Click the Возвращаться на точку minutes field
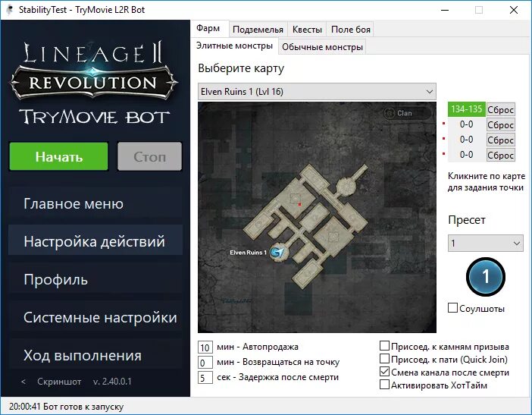The height and width of the screenshot is (415, 532). coord(205,363)
